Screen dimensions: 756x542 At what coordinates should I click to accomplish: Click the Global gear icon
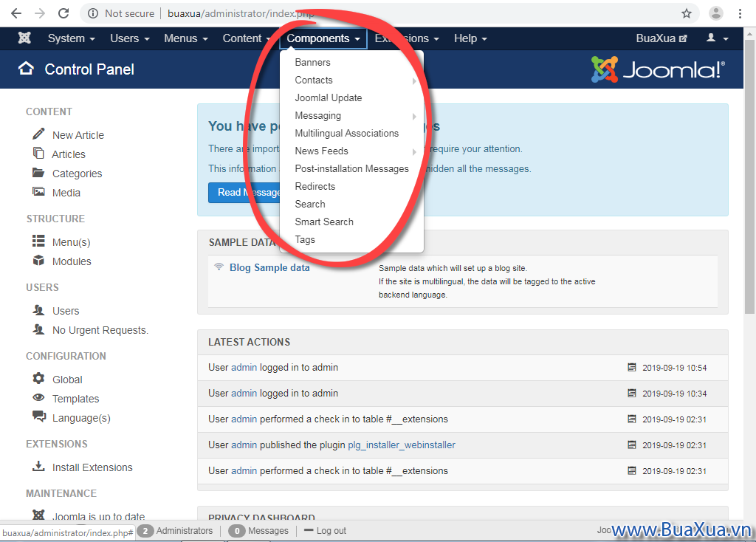[x=38, y=379]
